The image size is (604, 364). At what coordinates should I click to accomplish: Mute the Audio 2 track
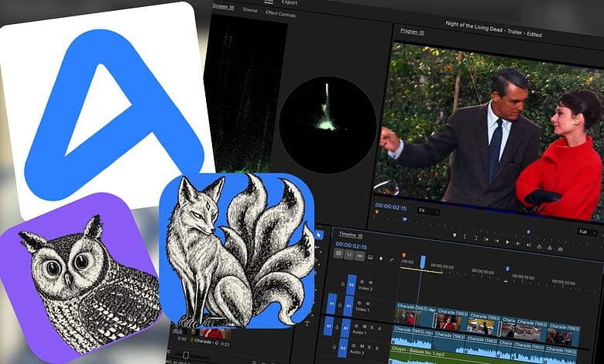pos(362,346)
